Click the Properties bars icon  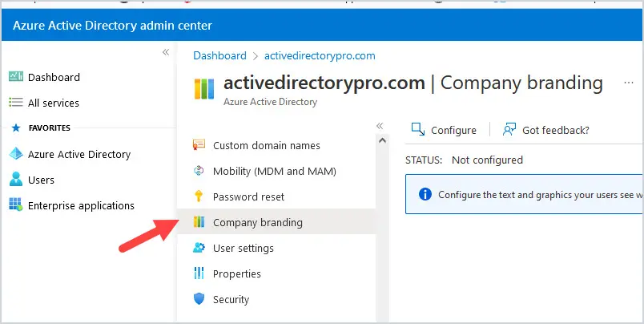pyautogui.click(x=199, y=273)
